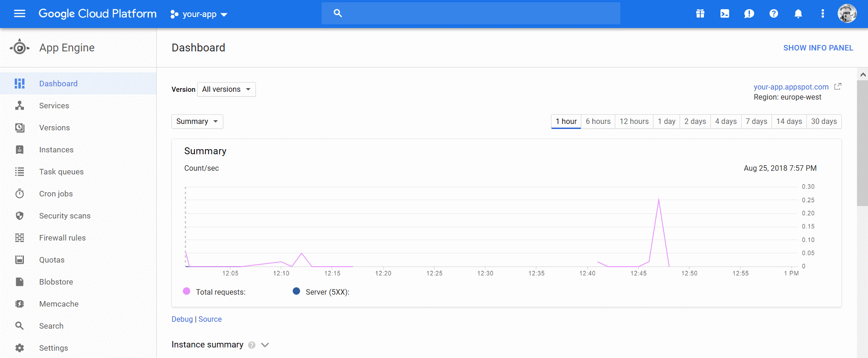Screen dimensions: 868x358
Task: Click the Google Cloud Platform logo text
Action: (x=97, y=14)
